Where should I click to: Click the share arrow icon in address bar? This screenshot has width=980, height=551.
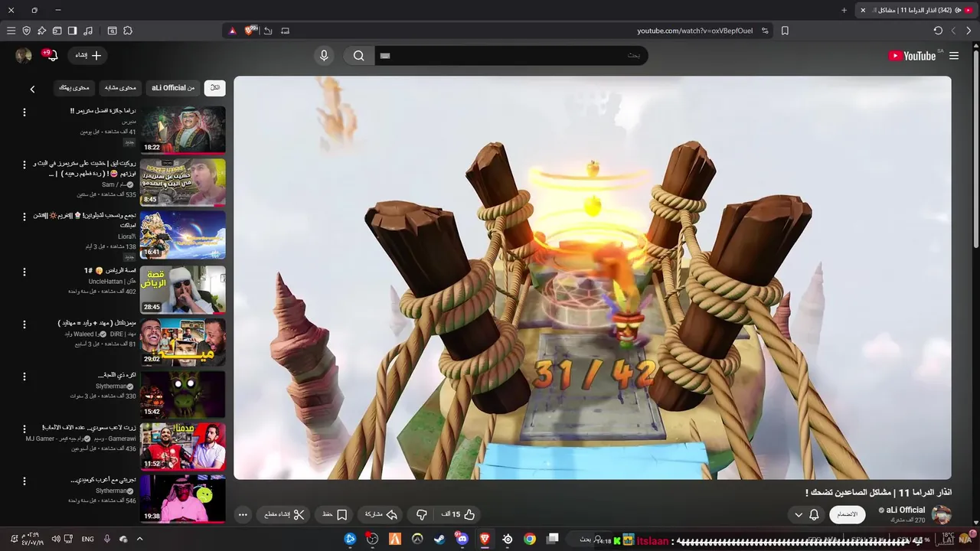tap(268, 31)
